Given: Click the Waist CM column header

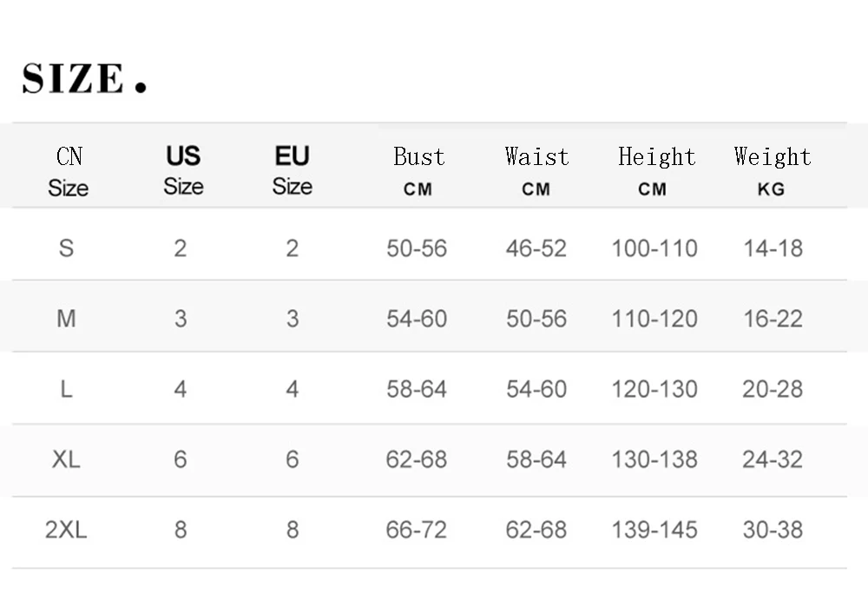Looking at the screenshot, I should coord(536,171).
